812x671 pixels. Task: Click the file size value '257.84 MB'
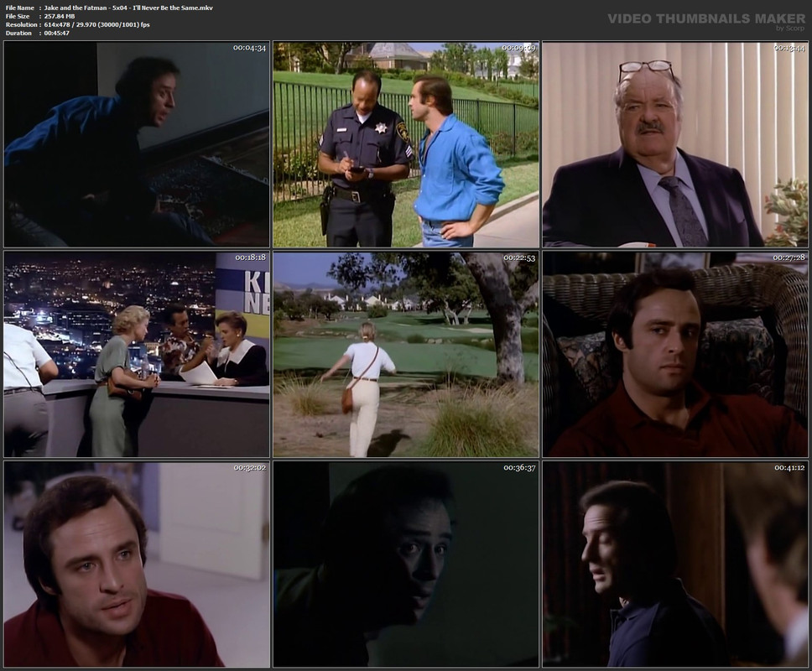click(x=60, y=16)
